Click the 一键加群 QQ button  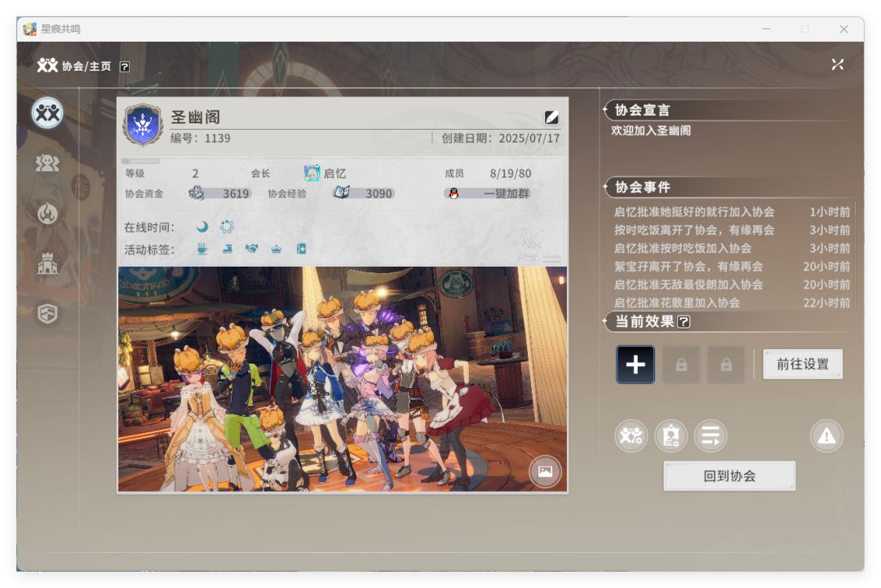488,193
